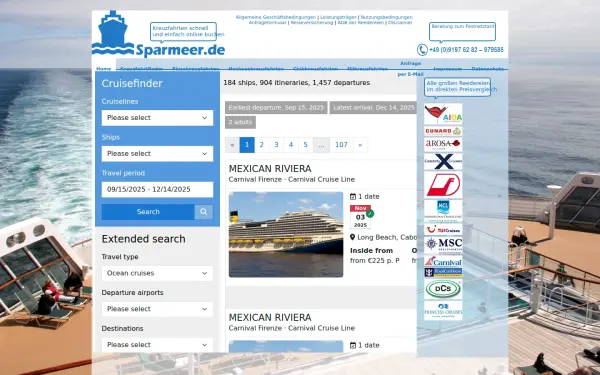Open the Ships dropdown

point(157,153)
